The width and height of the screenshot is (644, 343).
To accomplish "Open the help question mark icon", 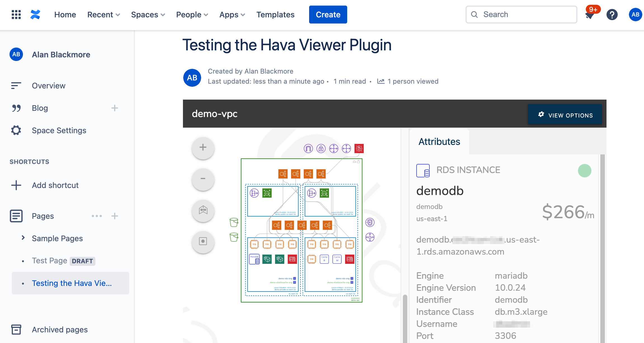I will click(612, 15).
